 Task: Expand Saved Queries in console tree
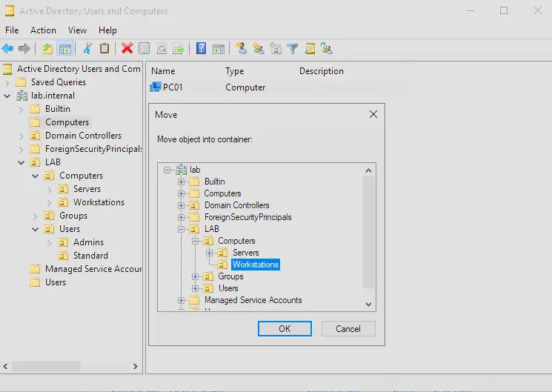pyautogui.click(x=7, y=82)
